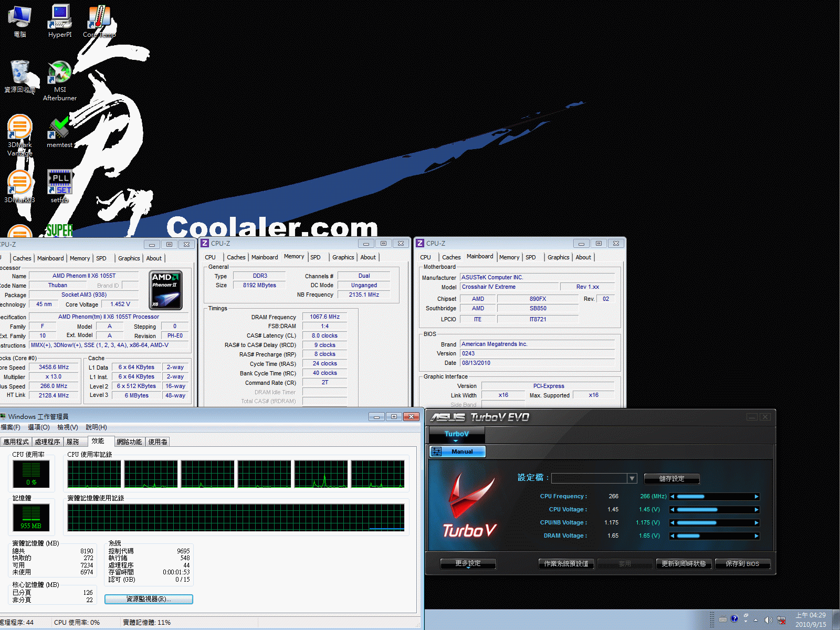Open the 3DMark Vantage desktop shortcut
Screen dimensions: 840x630
[x=20, y=135]
